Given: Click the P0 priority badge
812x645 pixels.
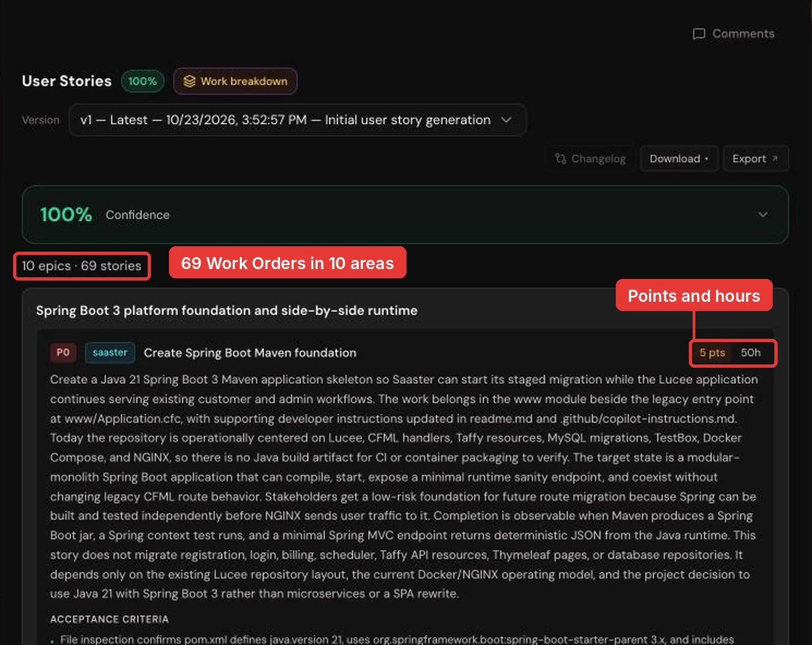Looking at the screenshot, I should click(63, 352).
